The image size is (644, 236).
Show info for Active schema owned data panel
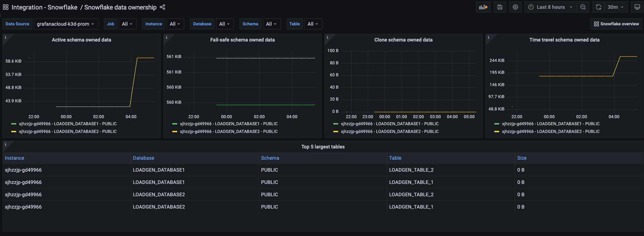tap(5, 37)
